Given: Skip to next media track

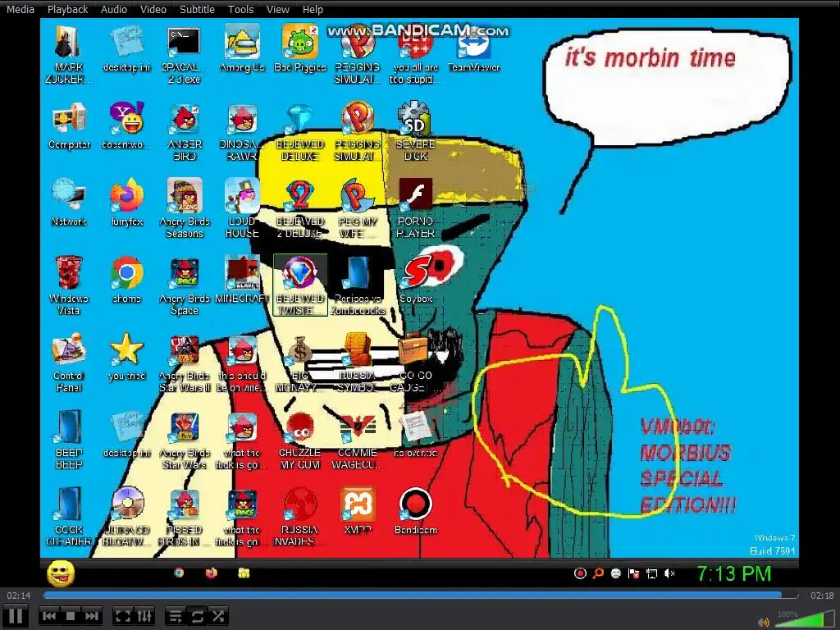Looking at the screenshot, I should (x=92, y=616).
